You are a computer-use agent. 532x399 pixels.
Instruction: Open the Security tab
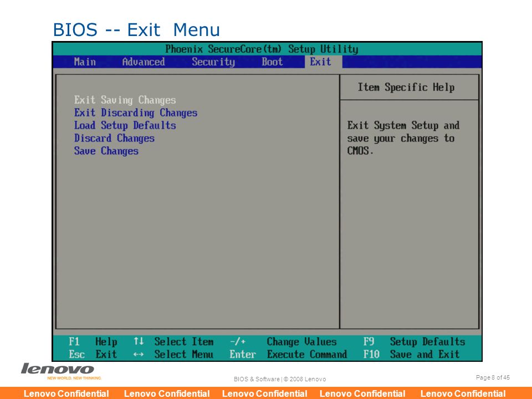click(x=213, y=62)
